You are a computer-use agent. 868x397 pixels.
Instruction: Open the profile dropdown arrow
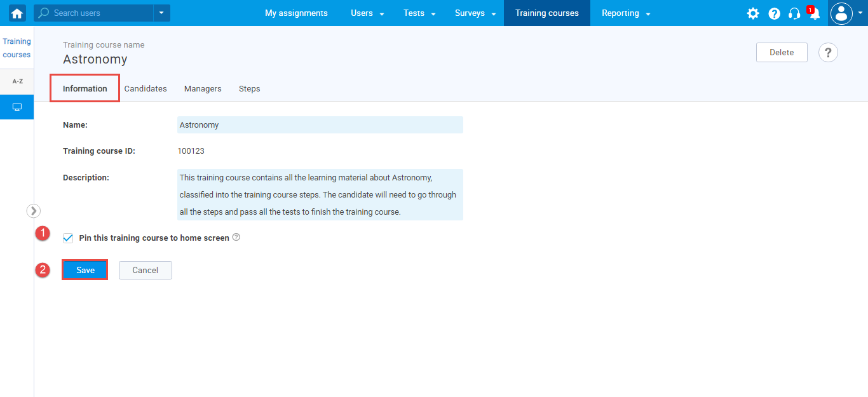[x=859, y=13]
